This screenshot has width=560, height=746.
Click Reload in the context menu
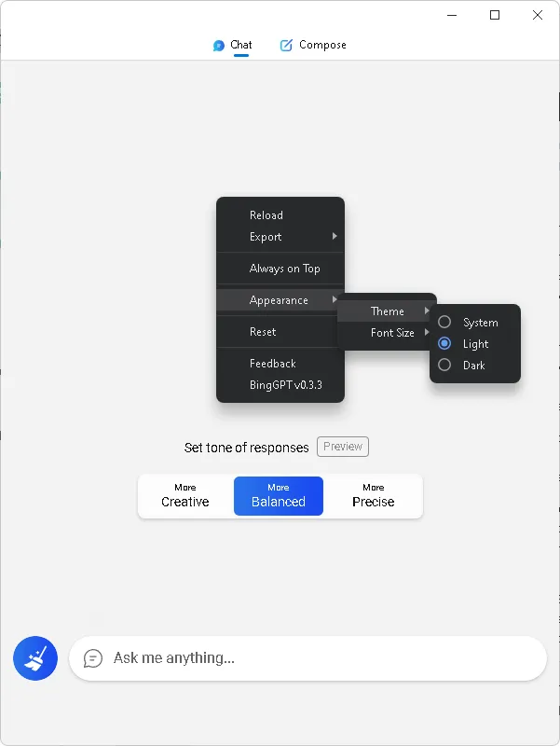click(266, 215)
